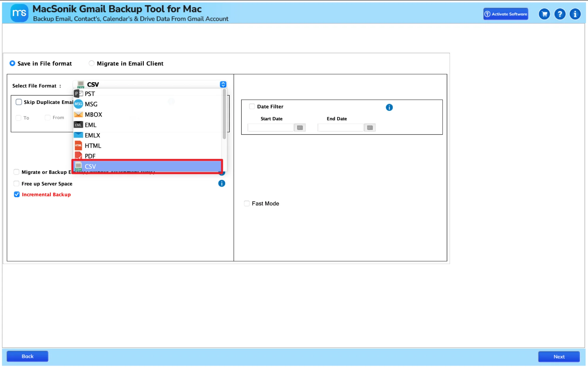The width and height of the screenshot is (588, 368).
Task: Click the PST Outlook icon
Action: pyautogui.click(x=78, y=94)
